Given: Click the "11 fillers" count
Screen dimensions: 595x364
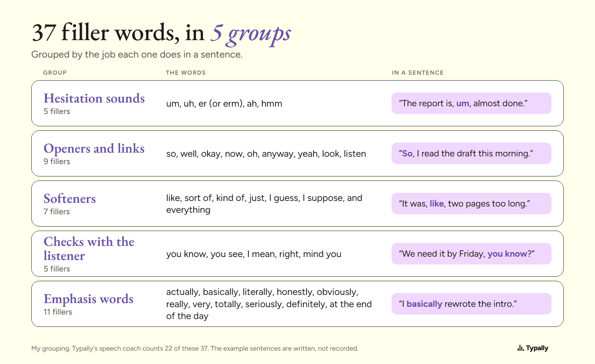Looking at the screenshot, I should click(58, 312).
